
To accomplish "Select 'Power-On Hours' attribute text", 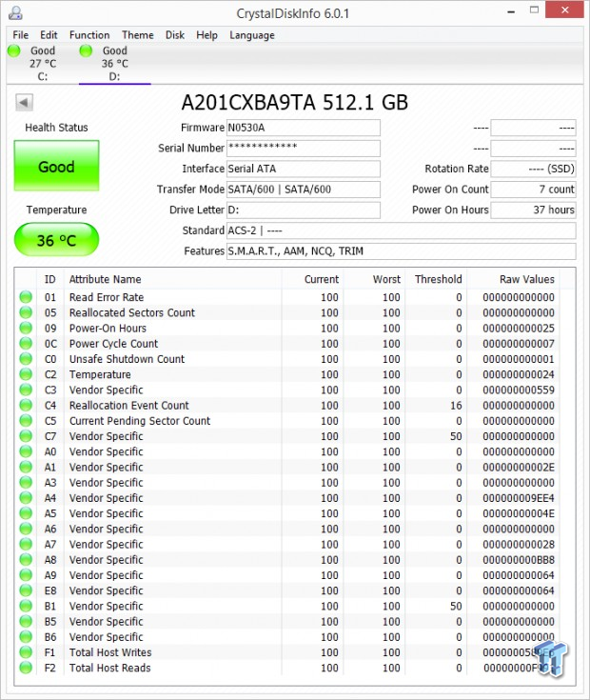I will click(x=108, y=329).
